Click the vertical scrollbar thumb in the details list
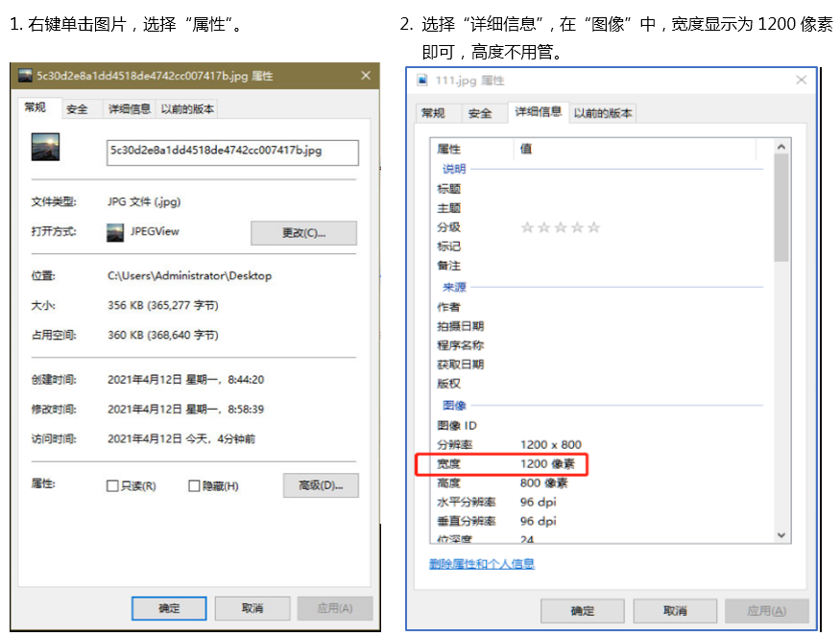840x636 pixels. pos(780,206)
